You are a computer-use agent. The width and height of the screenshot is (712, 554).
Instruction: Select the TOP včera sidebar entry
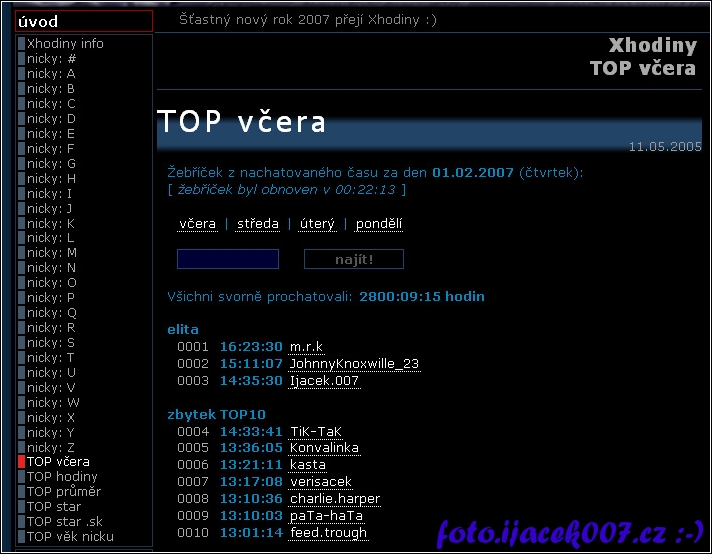[x=58, y=462]
